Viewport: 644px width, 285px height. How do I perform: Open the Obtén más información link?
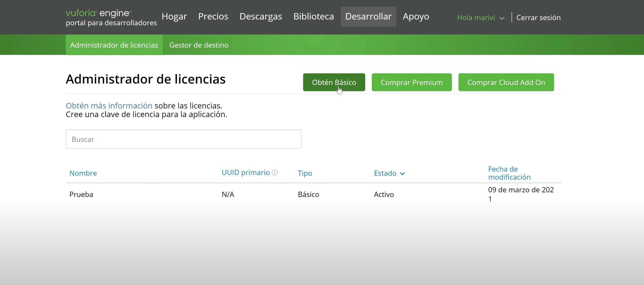click(109, 105)
